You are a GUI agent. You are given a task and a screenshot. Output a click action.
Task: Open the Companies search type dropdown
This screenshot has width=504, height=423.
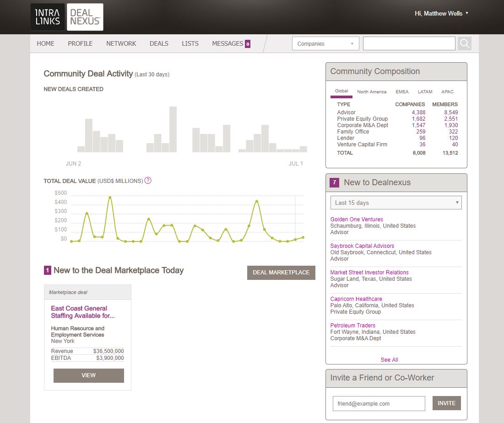[325, 44]
